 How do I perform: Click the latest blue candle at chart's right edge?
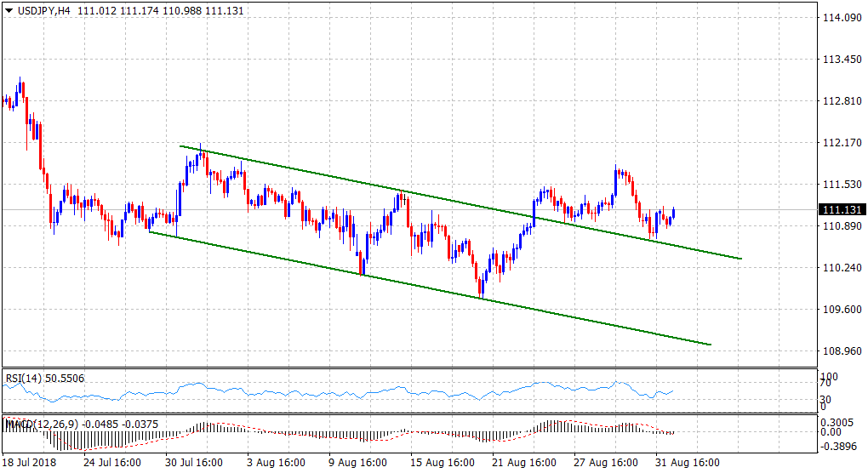(x=674, y=213)
